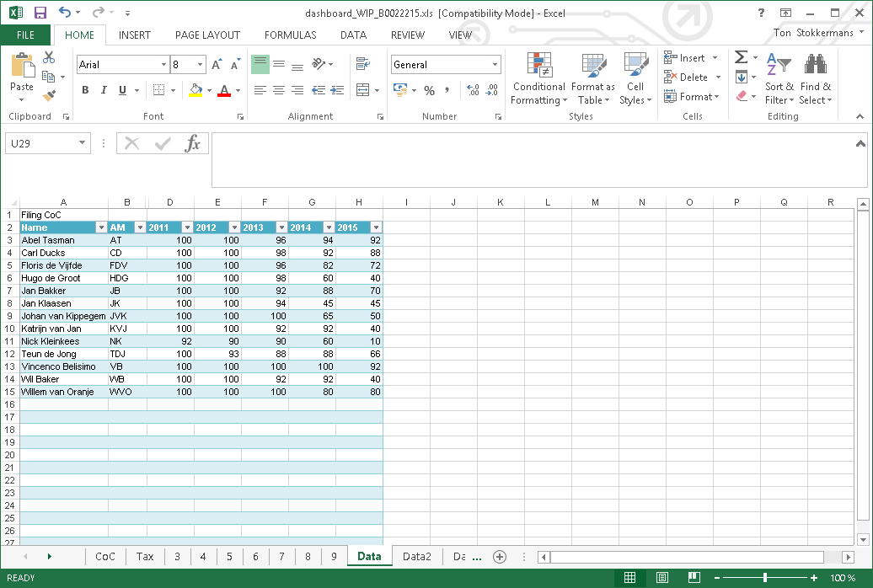Switch to the DATA ribbon tab
Viewport: 873px width, 588px height.
point(354,35)
